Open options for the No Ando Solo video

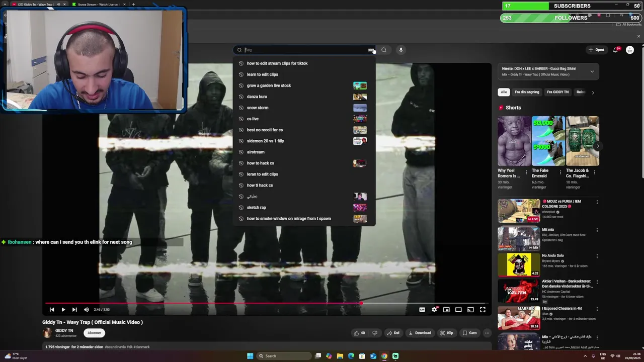click(x=597, y=256)
